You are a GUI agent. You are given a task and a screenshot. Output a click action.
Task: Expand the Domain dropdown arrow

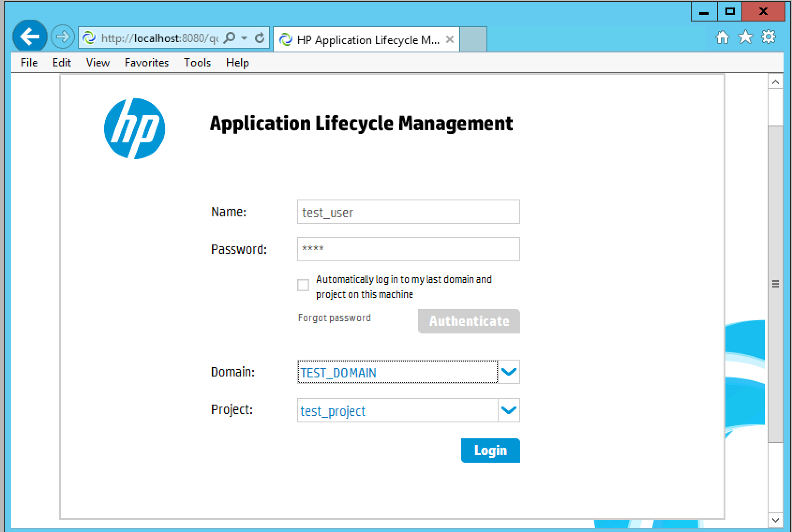(509, 372)
